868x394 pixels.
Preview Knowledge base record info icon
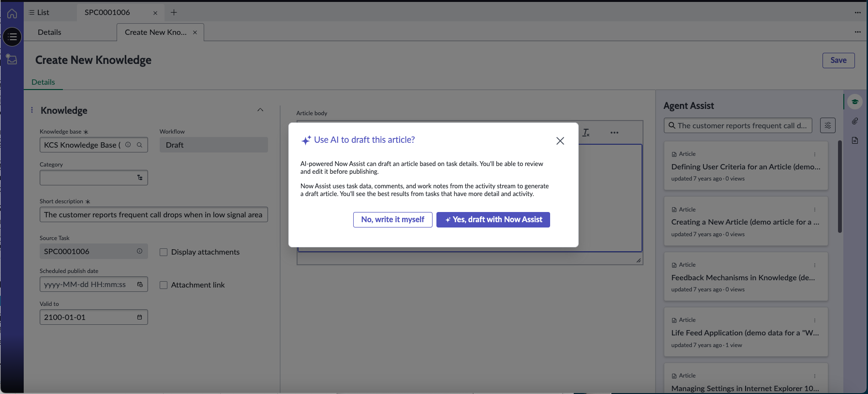[x=128, y=145]
